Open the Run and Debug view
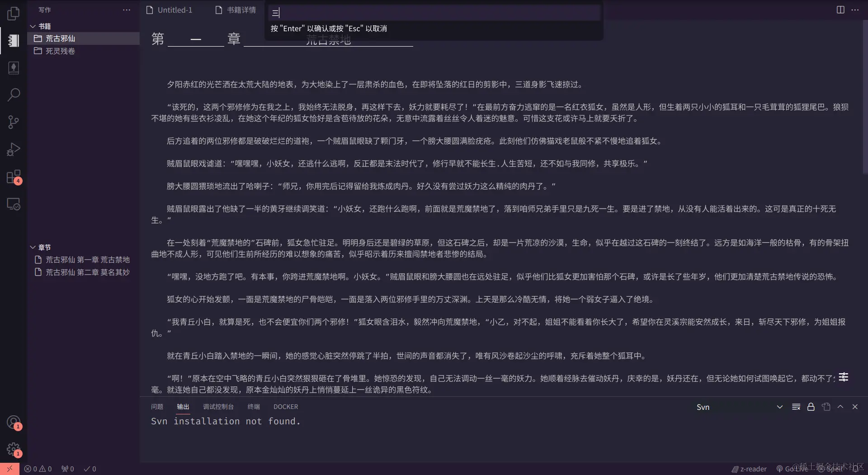The image size is (868, 475). point(14,149)
